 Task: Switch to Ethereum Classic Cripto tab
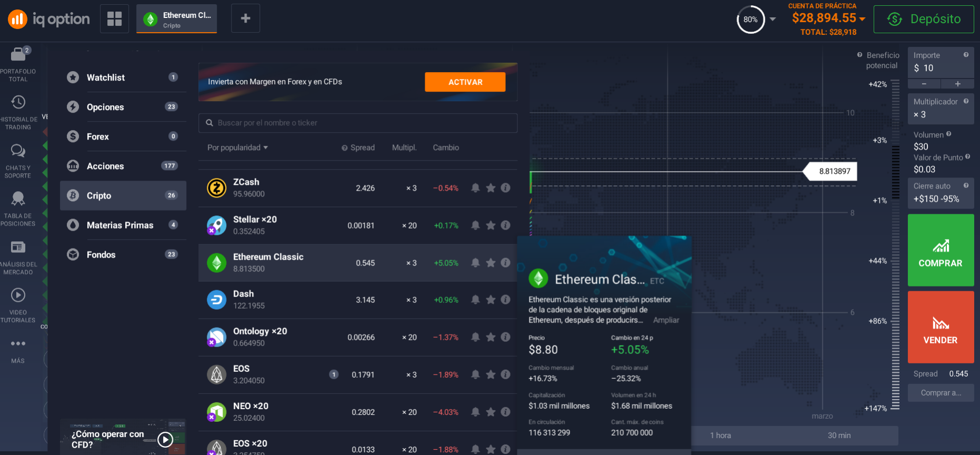click(x=177, y=19)
